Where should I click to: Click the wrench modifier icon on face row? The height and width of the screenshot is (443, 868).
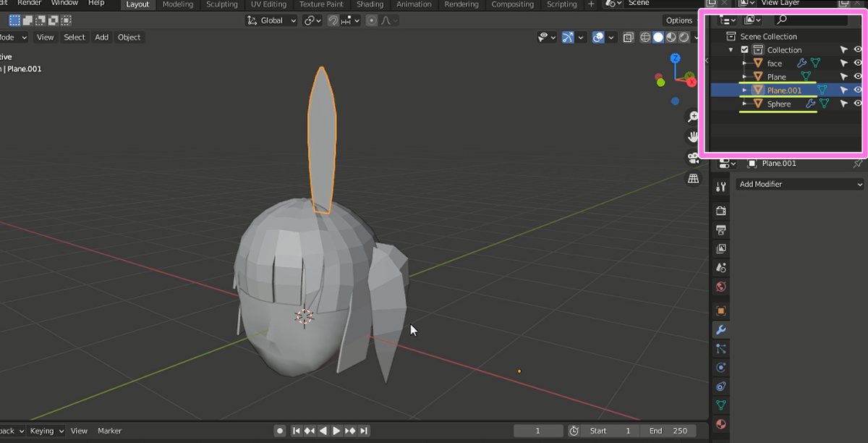[801, 63]
